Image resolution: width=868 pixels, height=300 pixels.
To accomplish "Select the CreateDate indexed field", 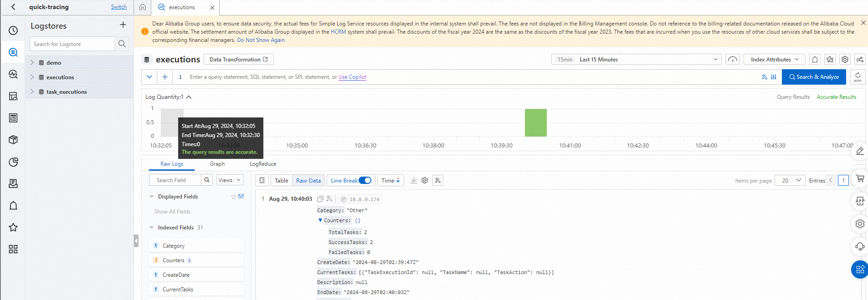I will point(196,275).
